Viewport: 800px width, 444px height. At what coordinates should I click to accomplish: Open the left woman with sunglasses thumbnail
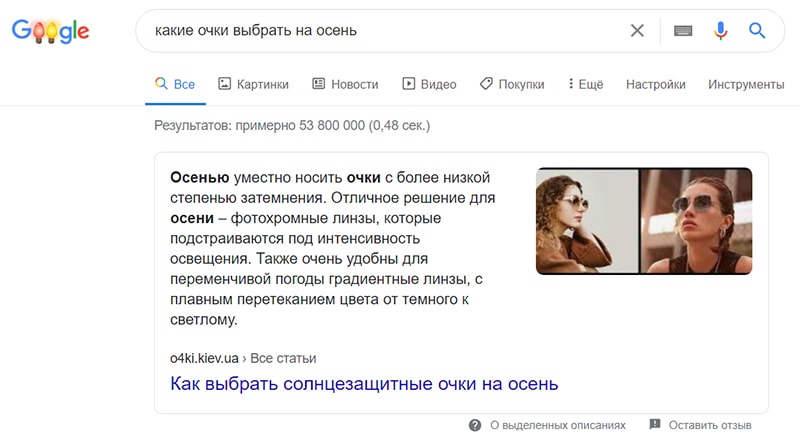[587, 221]
